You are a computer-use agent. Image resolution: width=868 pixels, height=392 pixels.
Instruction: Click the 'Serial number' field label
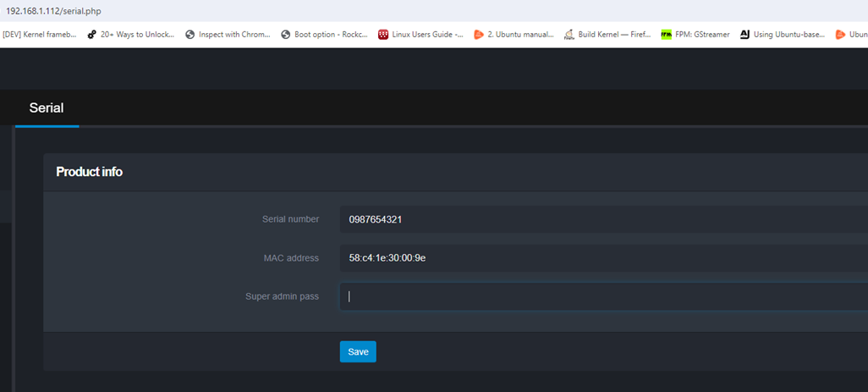pos(290,219)
